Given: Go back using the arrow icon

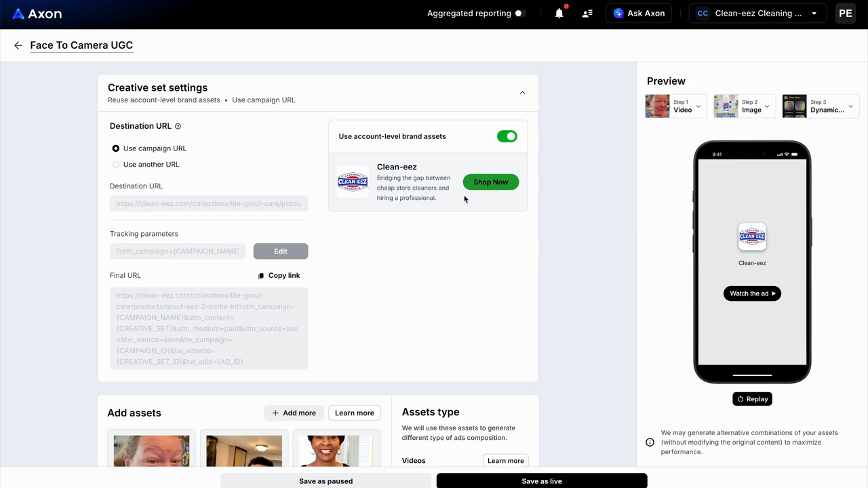Looking at the screenshot, I should (18, 45).
